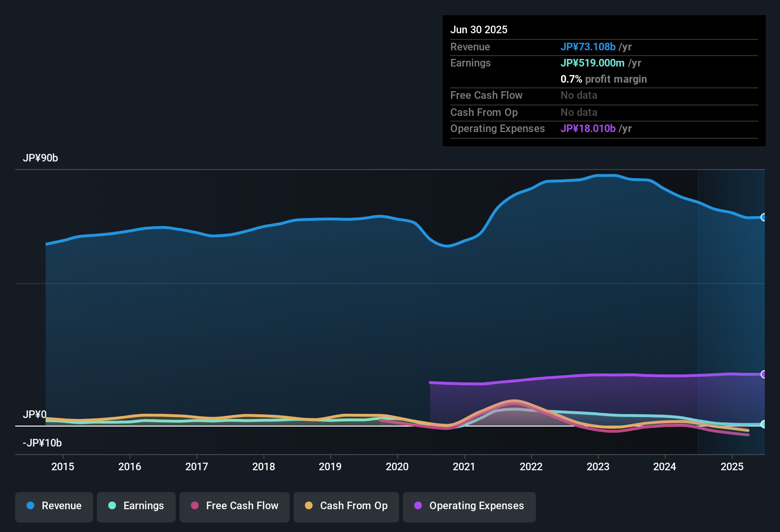This screenshot has height=532, width=780.
Task: Click the purple Operating Expenses dot icon
Action: 418,506
